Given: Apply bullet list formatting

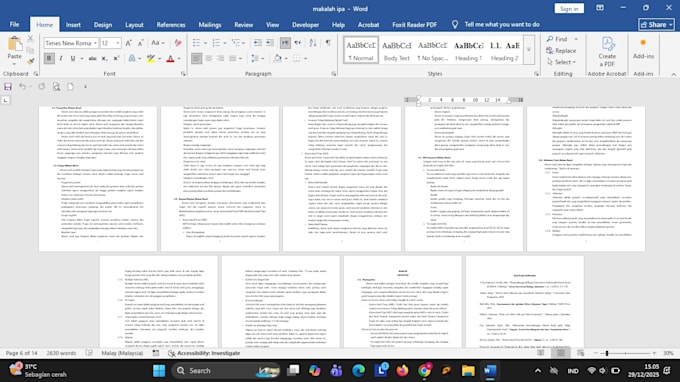Looking at the screenshot, I should [196, 42].
